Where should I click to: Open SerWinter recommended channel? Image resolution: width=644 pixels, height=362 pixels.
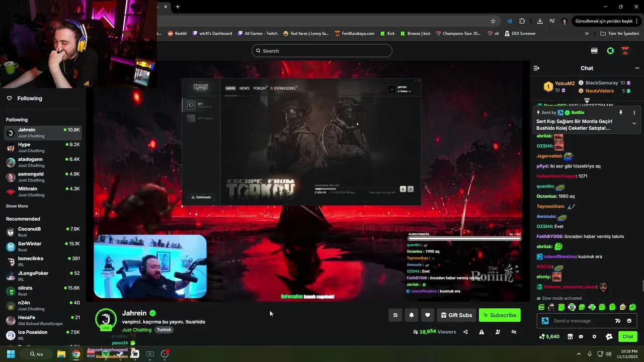click(43, 246)
